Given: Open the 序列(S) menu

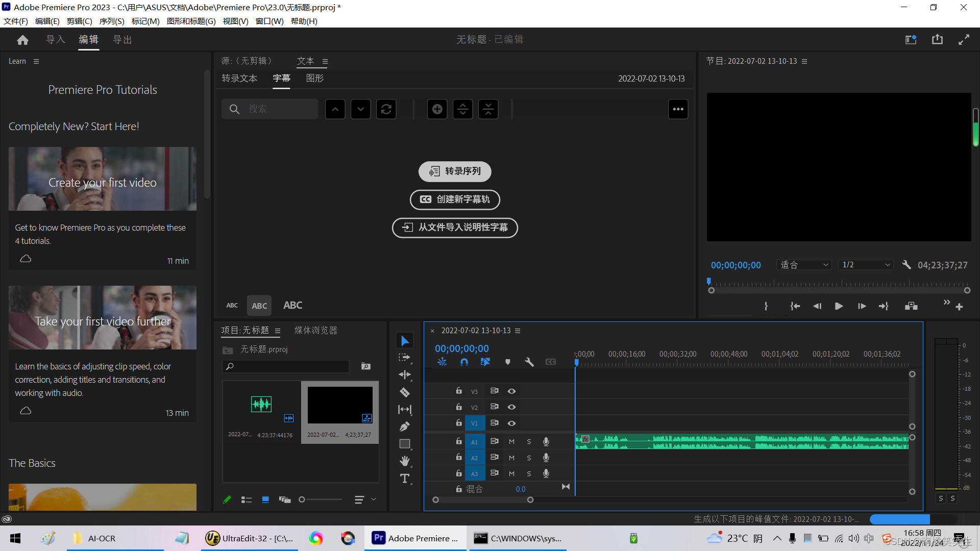Looking at the screenshot, I should (112, 21).
